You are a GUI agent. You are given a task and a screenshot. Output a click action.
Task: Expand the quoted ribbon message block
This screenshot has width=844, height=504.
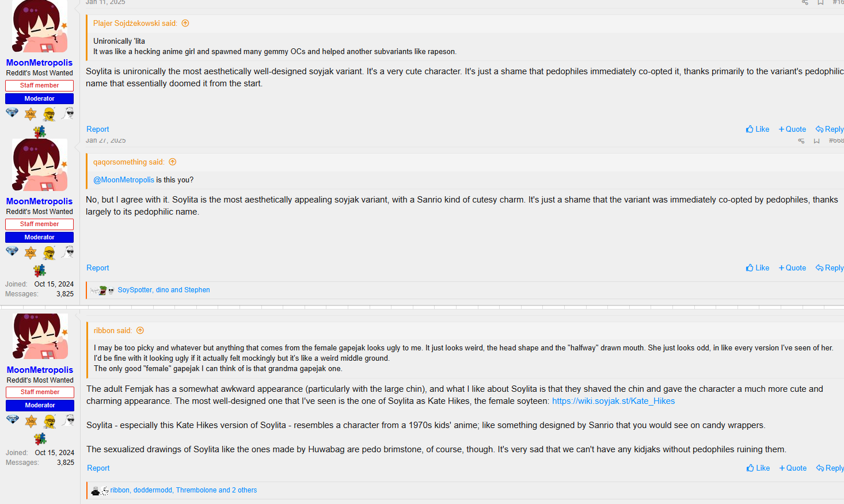click(463, 358)
